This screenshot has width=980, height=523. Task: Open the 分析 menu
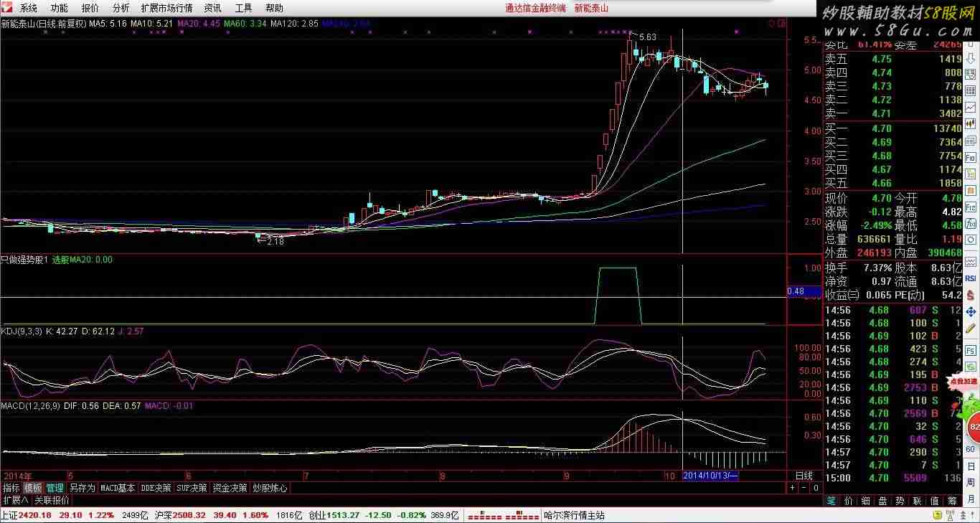click(121, 8)
